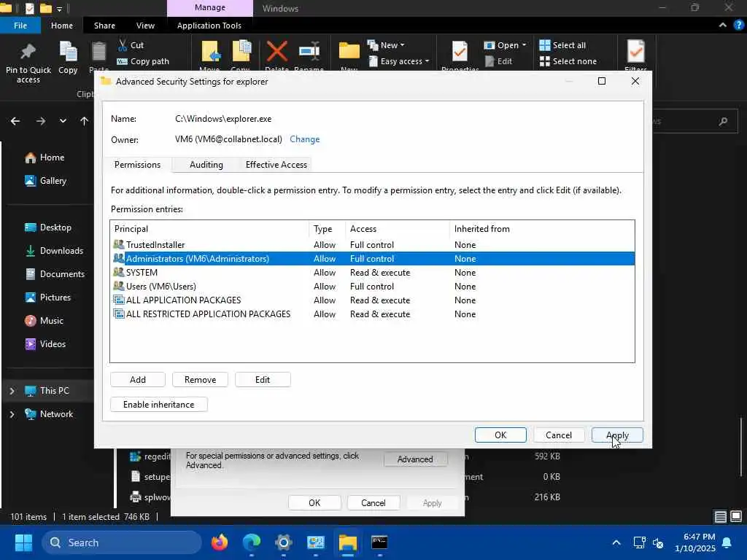747x560 pixels.
Task: Click Cancel in Advanced Security Settings
Action: pos(559,435)
